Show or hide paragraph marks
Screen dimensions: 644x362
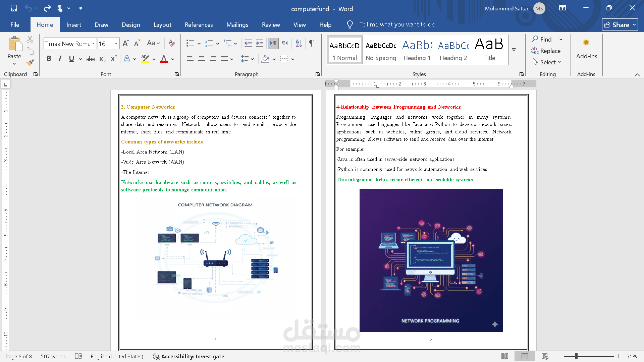click(312, 43)
